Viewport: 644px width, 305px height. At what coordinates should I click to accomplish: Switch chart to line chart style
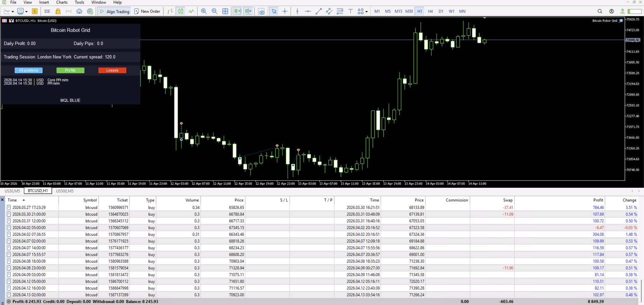pyautogui.click(x=191, y=11)
